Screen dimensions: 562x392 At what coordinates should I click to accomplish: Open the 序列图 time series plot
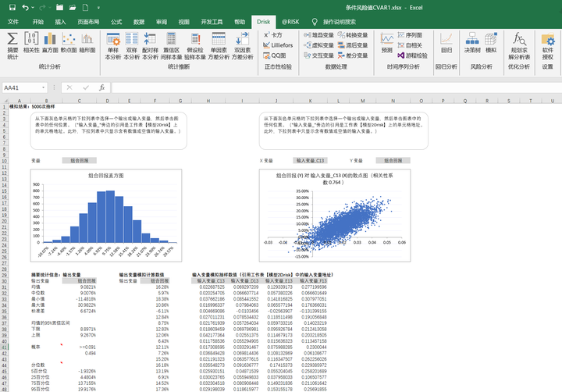410,35
